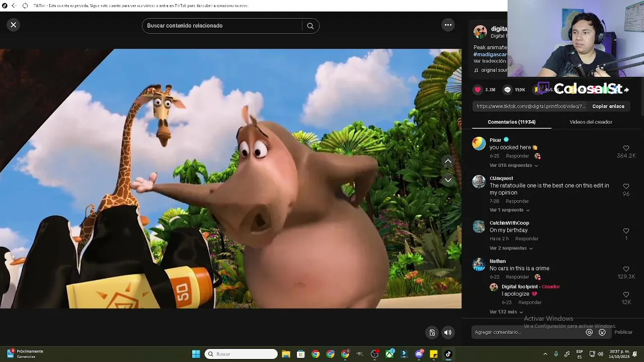Open the ESP language switcher
This screenshot has height=362, width=644.
[580, 354]
